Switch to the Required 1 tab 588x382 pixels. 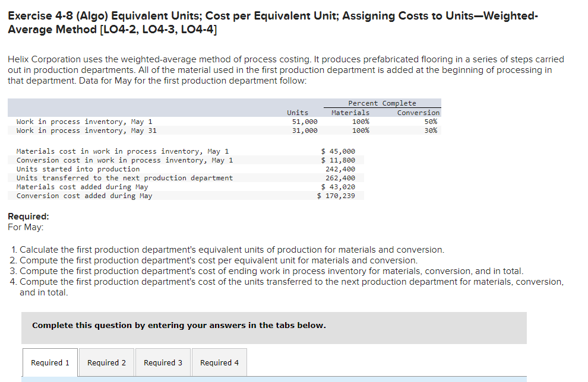(x=50, y=362)
